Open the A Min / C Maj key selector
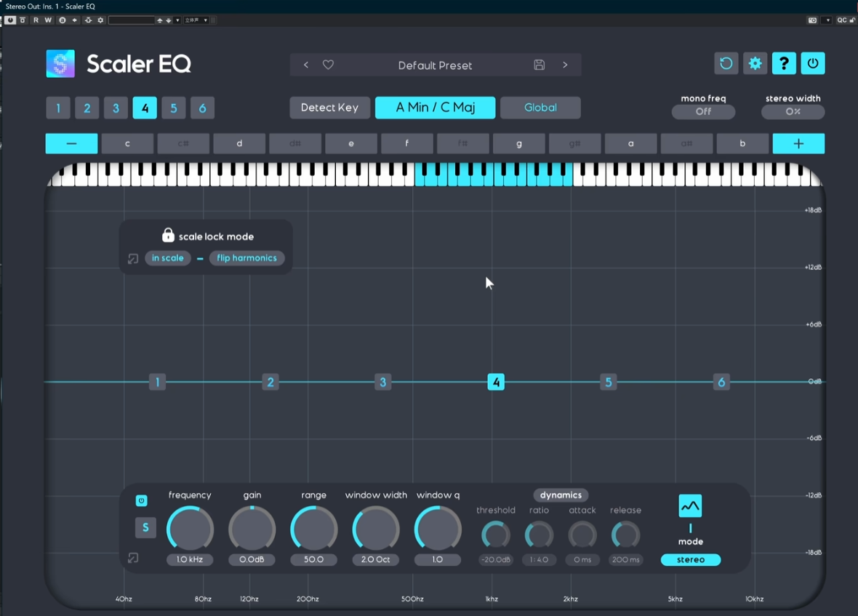 [x=435, y=107]
